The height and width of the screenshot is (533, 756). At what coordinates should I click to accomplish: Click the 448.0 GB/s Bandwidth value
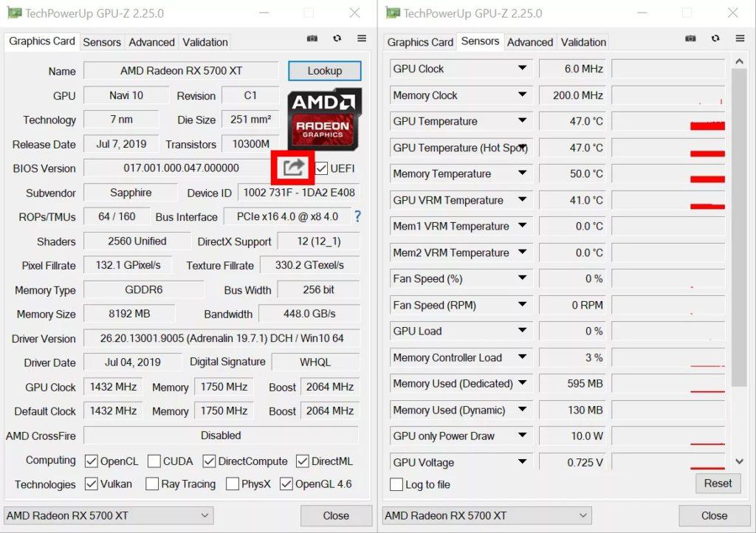[309, 314]
